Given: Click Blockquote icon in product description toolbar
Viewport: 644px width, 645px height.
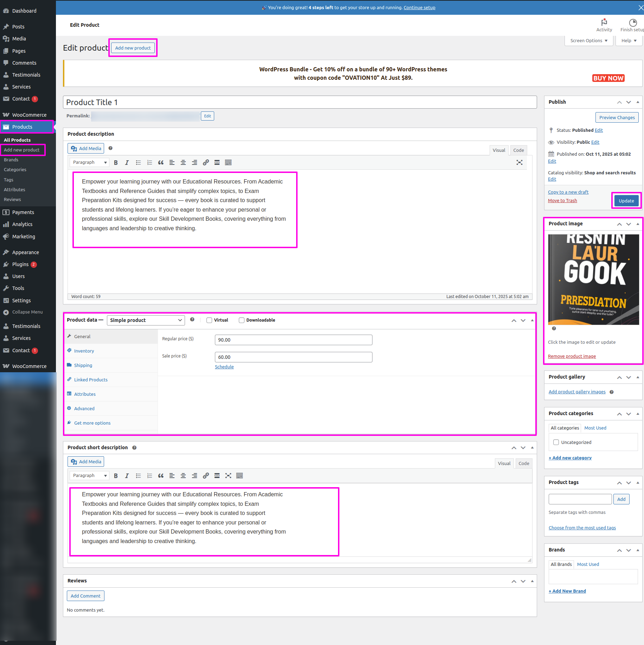Looking at the screenshot, I should click(x=161, y=162).
